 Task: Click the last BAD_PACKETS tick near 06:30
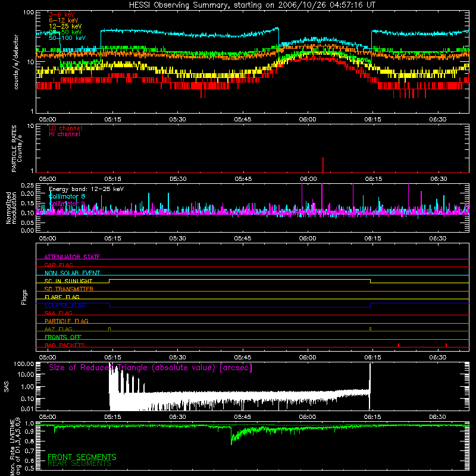(446, 345)
